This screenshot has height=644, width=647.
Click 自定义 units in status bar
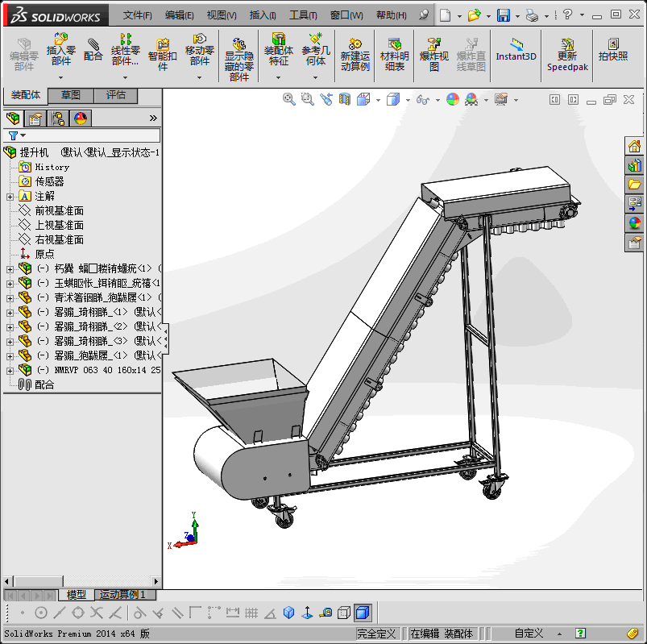[529, 634]
